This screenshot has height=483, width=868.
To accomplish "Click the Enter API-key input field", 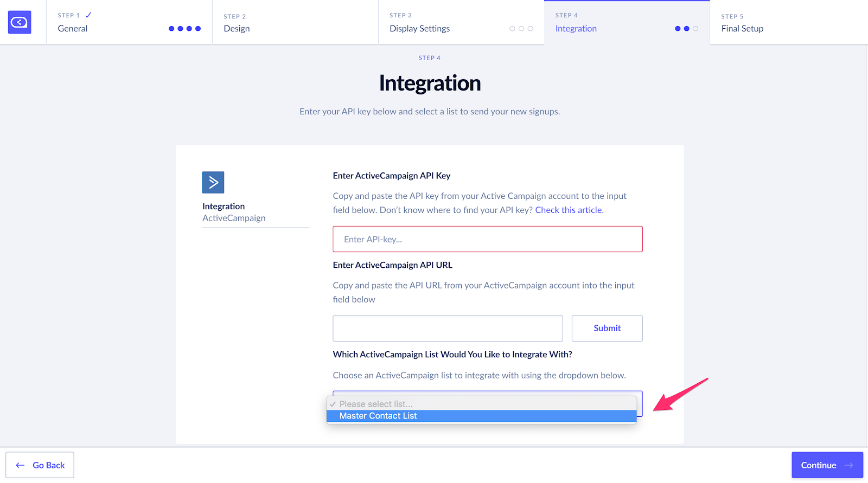I will (488, 239).
